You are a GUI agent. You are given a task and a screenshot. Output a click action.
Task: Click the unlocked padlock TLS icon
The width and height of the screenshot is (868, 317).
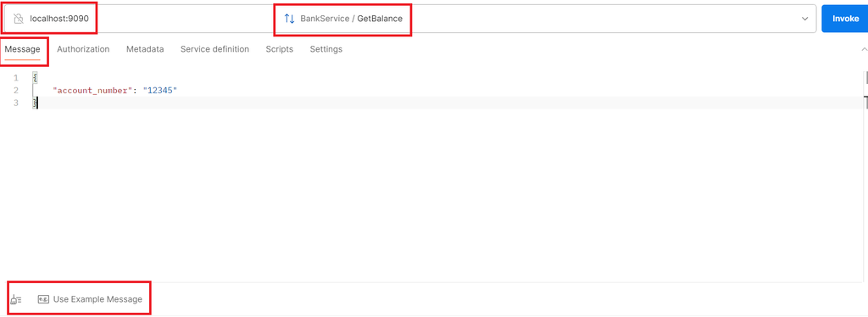point(19,19)
